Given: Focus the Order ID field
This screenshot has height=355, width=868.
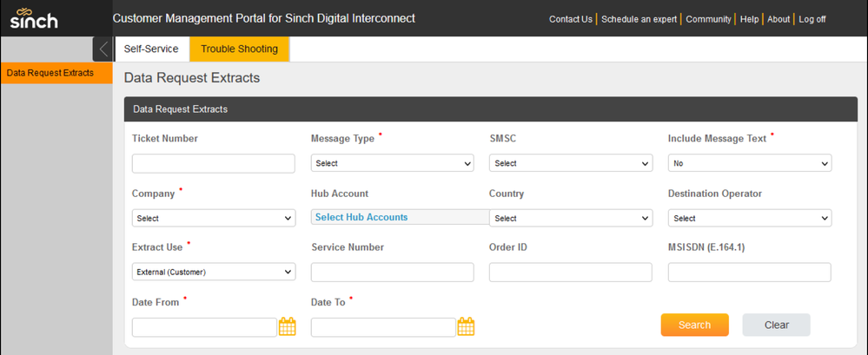Looking at the screenshot, I should coord(571,272).
